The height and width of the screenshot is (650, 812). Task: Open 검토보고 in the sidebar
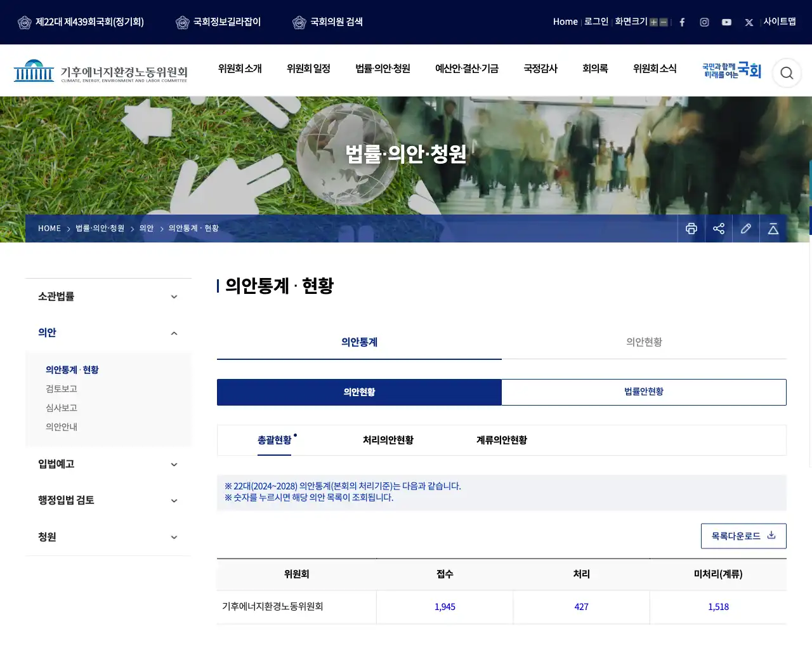62,388
